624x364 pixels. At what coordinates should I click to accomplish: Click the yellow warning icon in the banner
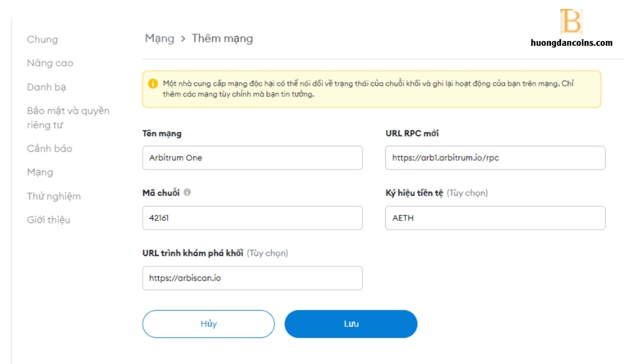pos(153,83)
